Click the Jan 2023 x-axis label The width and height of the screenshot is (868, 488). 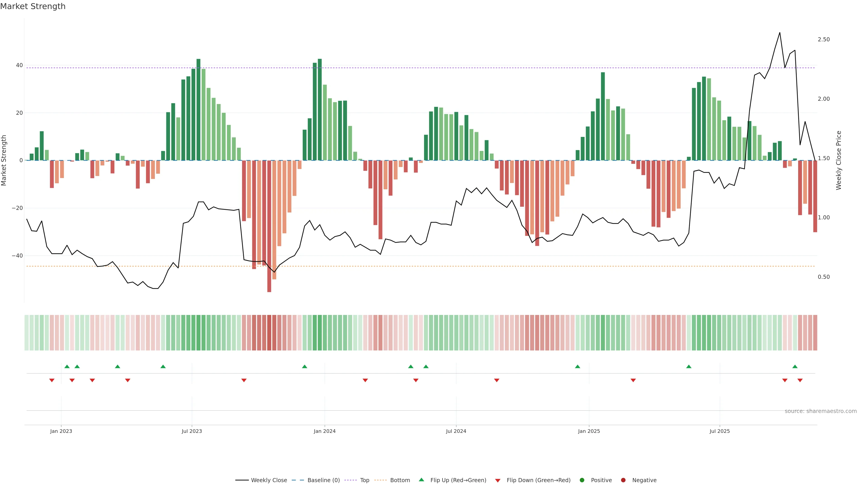pos(61,431)
